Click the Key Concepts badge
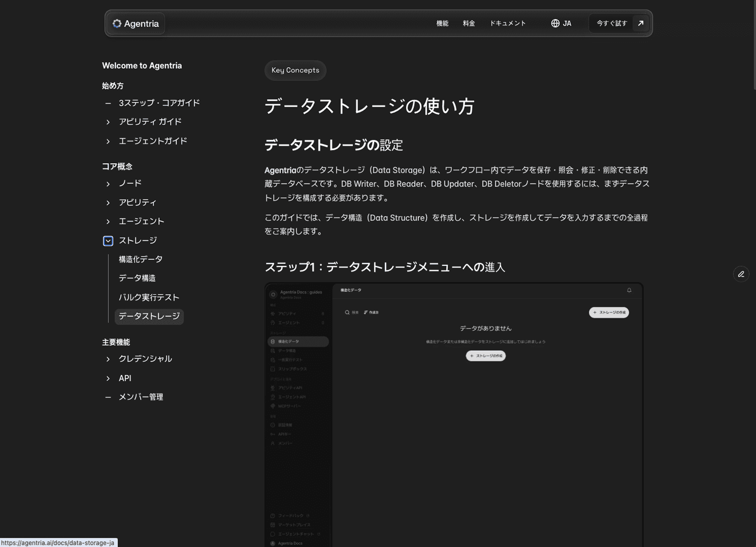Viewport: 756px width, 547px height. [x=295, y=70]
